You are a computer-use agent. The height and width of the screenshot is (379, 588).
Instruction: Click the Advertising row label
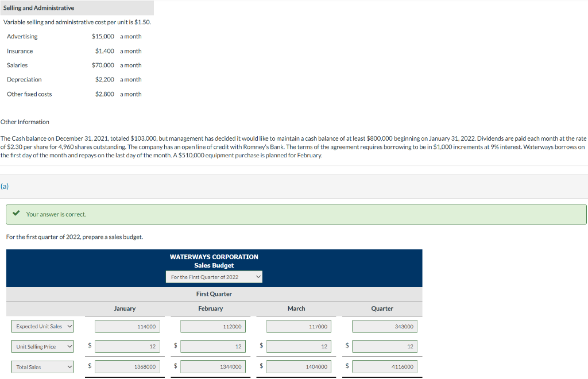point(22,36)
